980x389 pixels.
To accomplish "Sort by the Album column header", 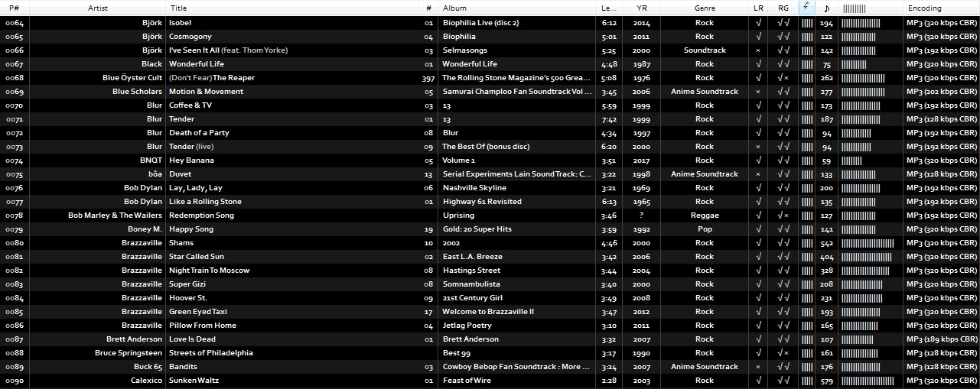I will [517, 8].
